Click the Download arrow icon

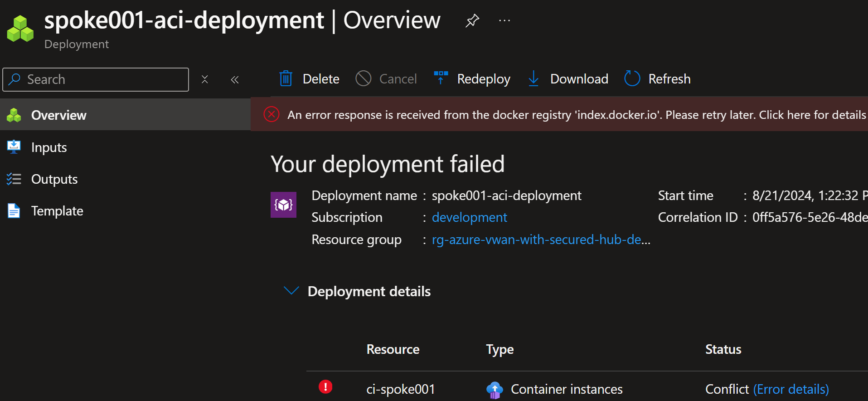[x=533, y=78]
